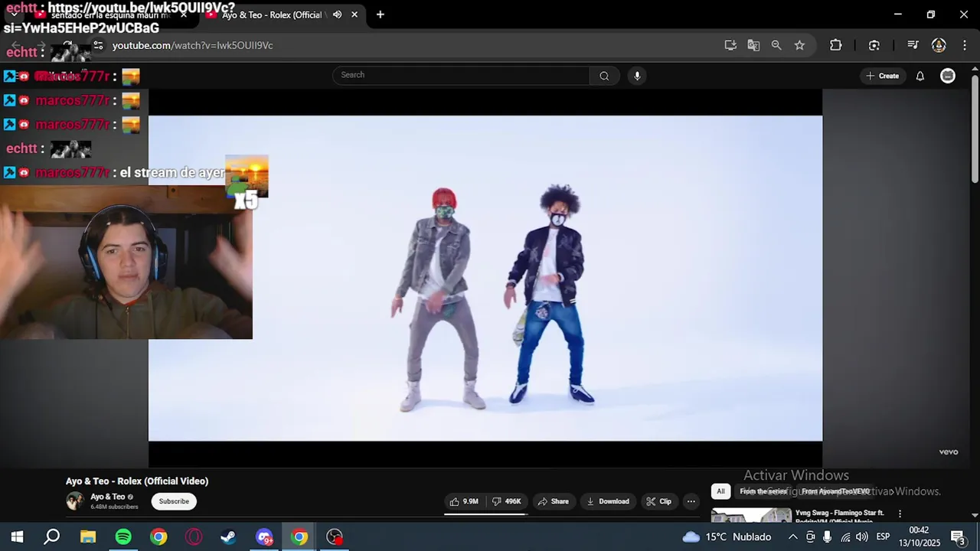Click the Chrome zoom magnifier icon
Screen dimensions: 980x551
[776, 45]
